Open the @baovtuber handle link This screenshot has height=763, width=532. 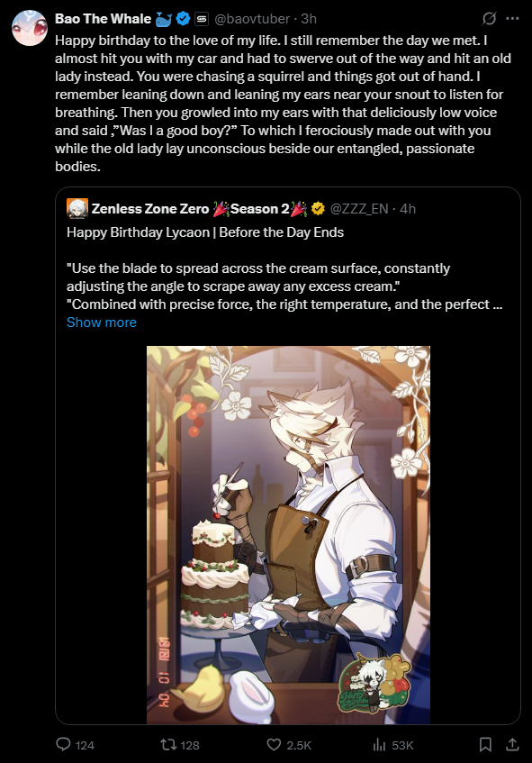pyautogui.click(x=252, y=19)
